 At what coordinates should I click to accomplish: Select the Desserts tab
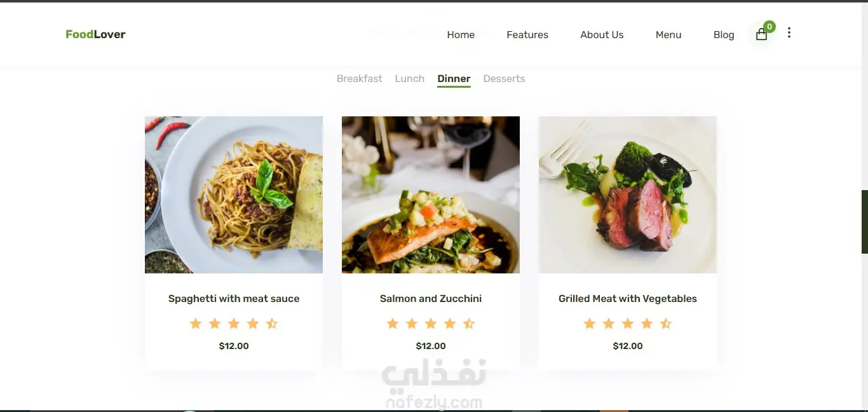point(504,79)
